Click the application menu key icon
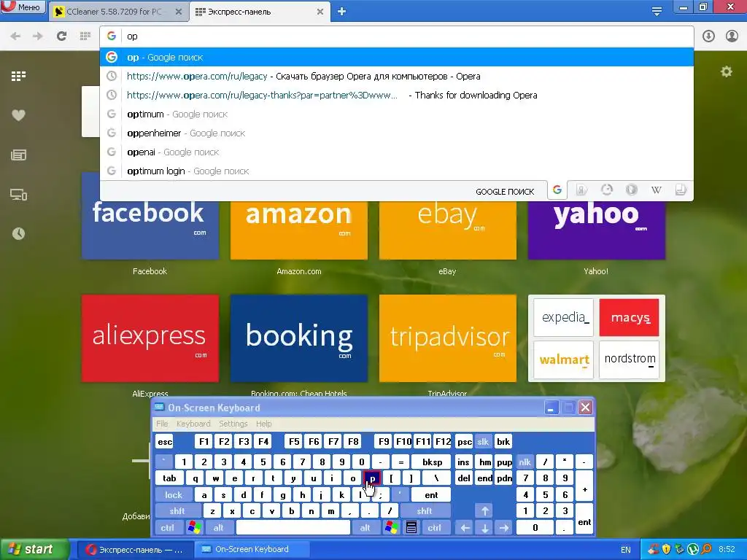The width and height of the screenshot is (747, 560). pos(411,527)
